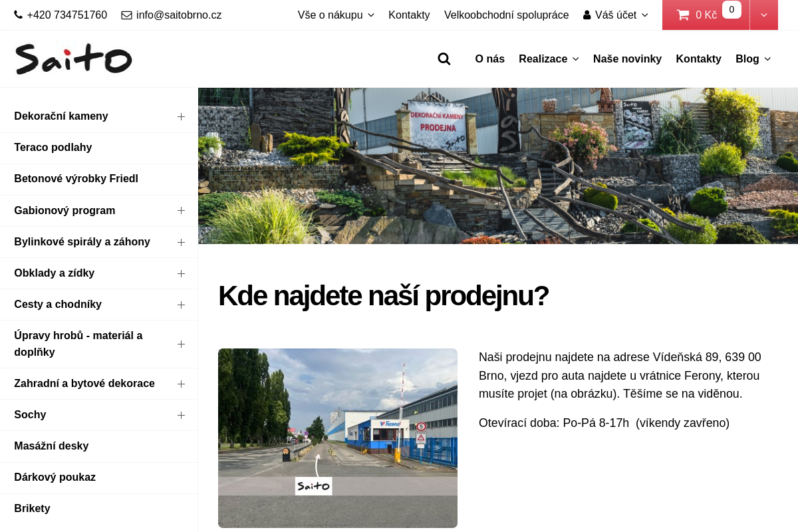Expand Gabionový program subcategories
This screenshot has width=798, height=532.
(x=181, y=210)
